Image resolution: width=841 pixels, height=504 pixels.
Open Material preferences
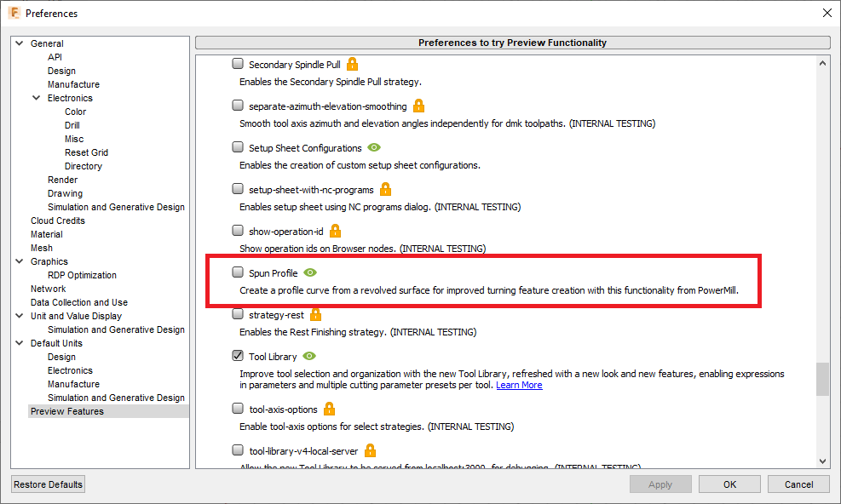47,234
